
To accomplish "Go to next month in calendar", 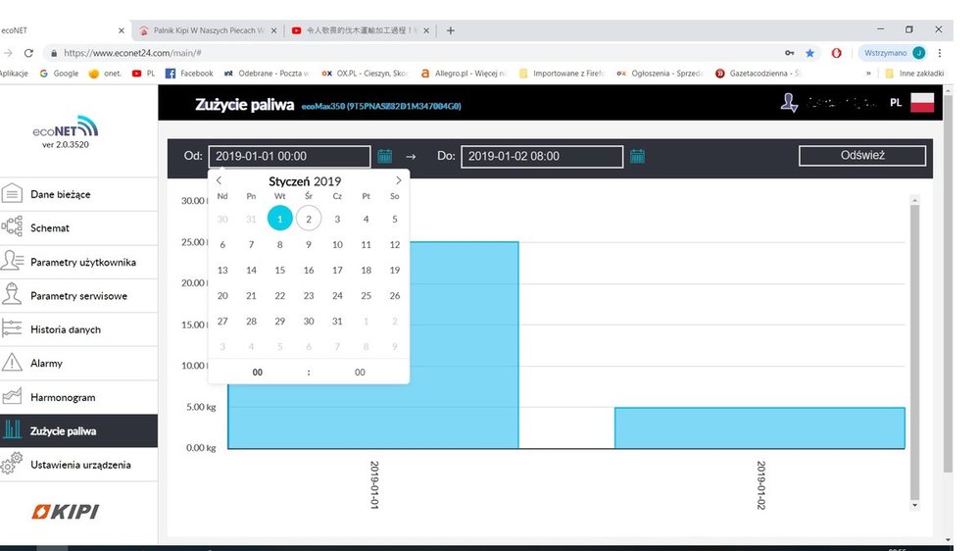I will click(398, 180).
